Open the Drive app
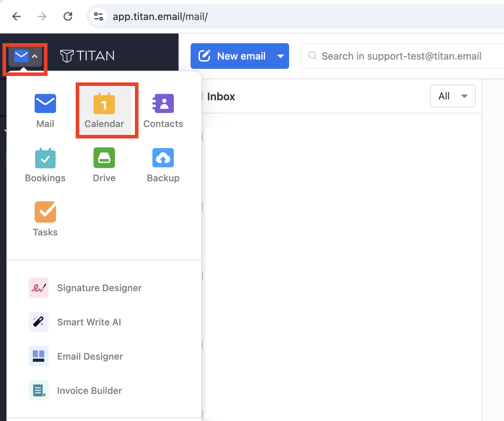 coord(104,165)
